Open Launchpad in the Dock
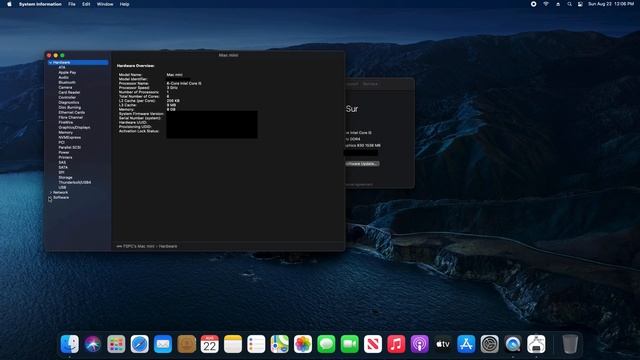 [116, 344]
